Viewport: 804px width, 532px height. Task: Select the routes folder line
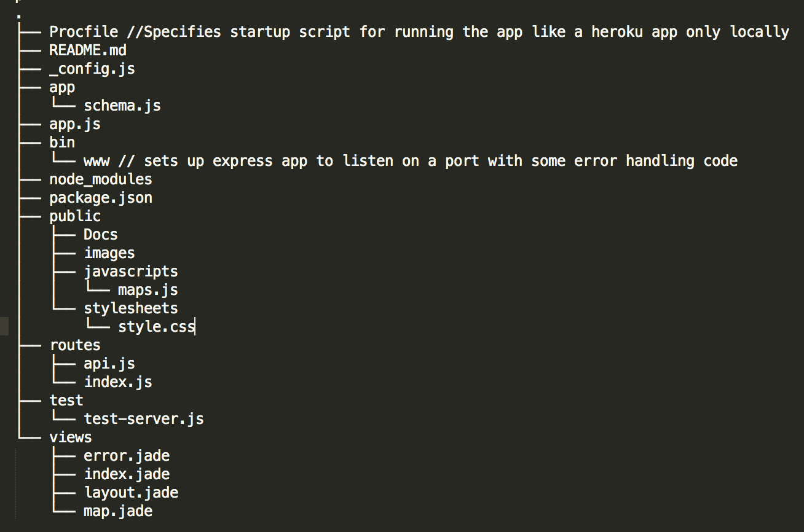[x=74, y=345]
